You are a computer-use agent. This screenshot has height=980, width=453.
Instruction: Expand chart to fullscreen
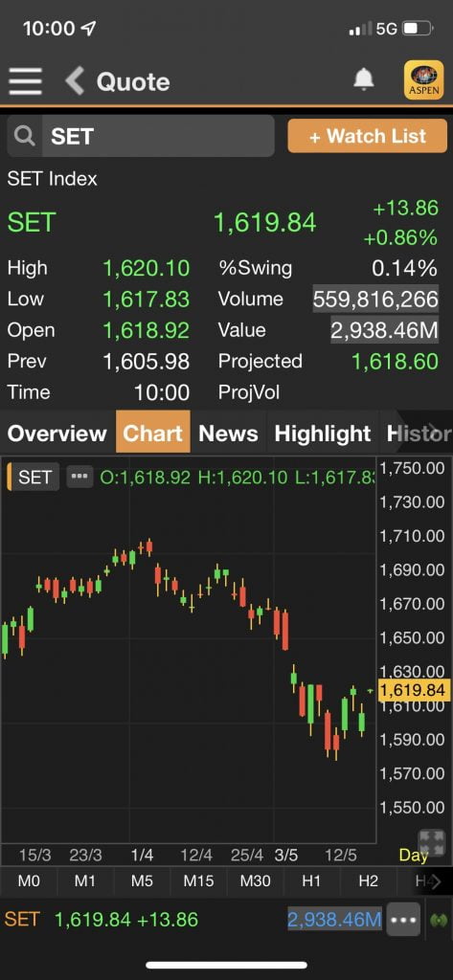(430, 842)
